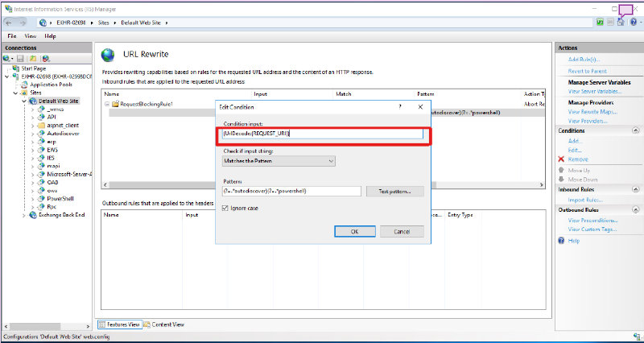The width and height of the screenshot is (644, 343).
Task: Select the PowerShell virtual directory icon
Action: [41, 197]
